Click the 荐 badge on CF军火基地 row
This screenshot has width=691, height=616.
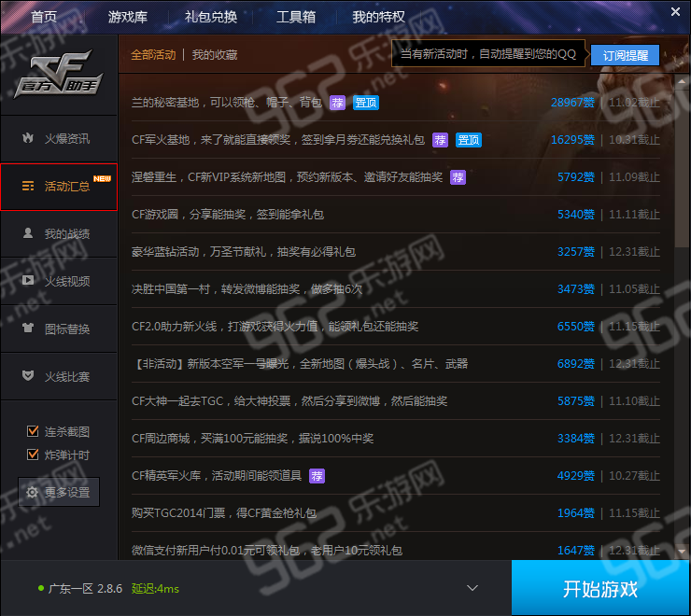click(x=440, y=140)
